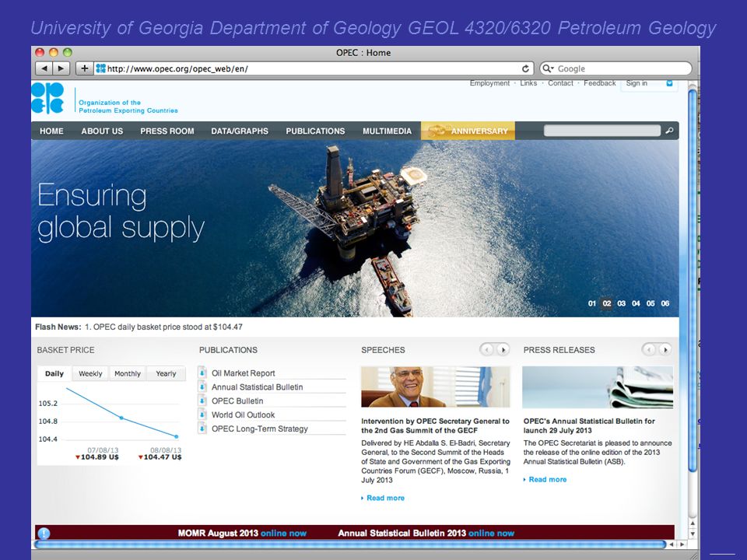Click the OPEC site search input box
The height and width of the screenshot is (560, 747).
pos(602,131)
